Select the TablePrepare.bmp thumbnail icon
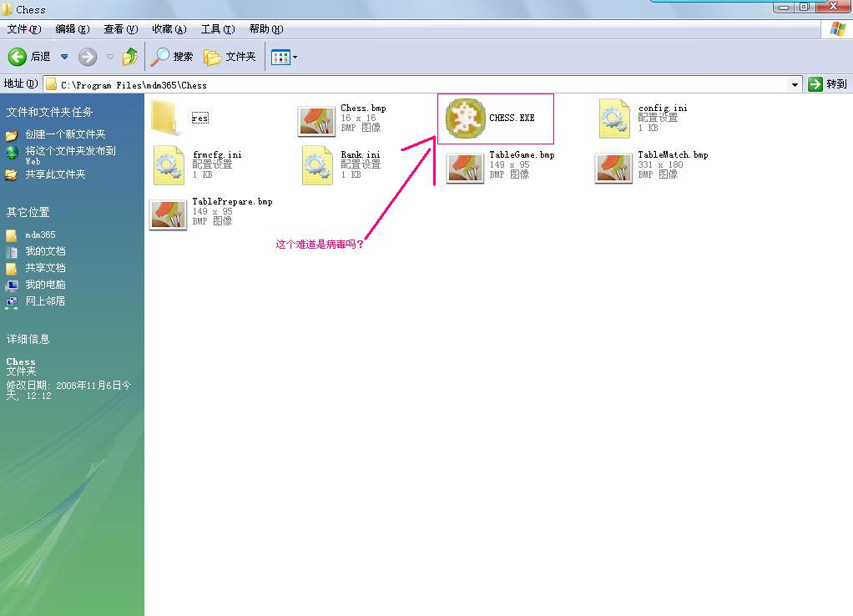The width and height of the screenshot is (853, 616). tap(168, 215)
